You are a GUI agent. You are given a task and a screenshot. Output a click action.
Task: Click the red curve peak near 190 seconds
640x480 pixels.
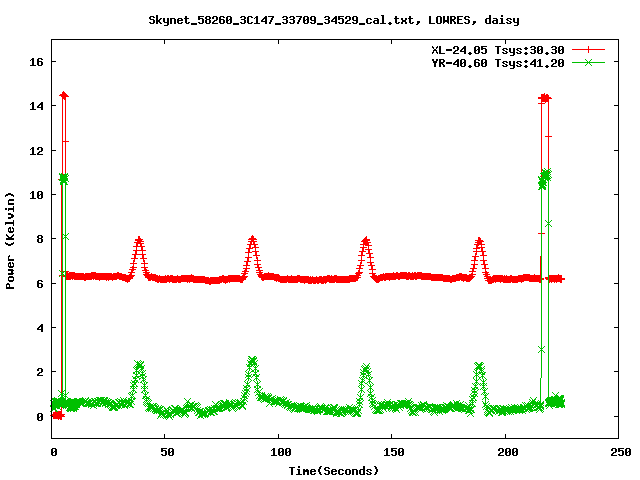[x=479, y=241]
